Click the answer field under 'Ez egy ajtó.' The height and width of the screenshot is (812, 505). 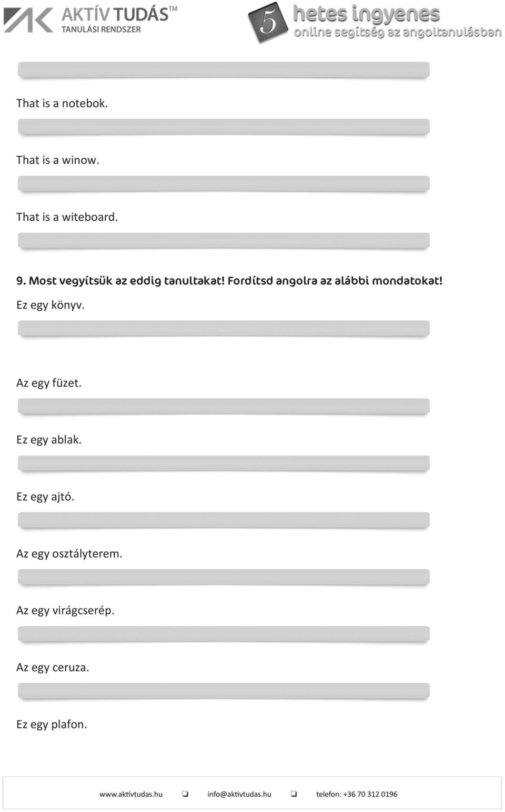224,521
